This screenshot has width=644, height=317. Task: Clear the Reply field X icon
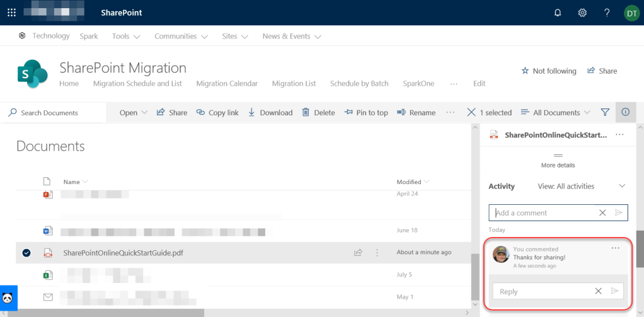point(599,291)
